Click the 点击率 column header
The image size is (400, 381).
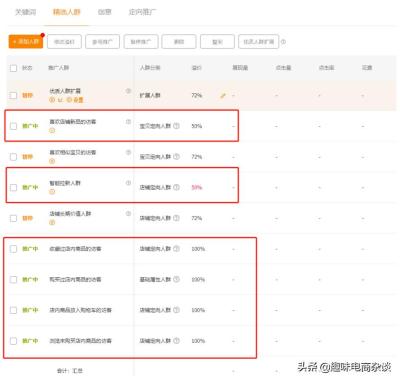click(x=327, y=68)
